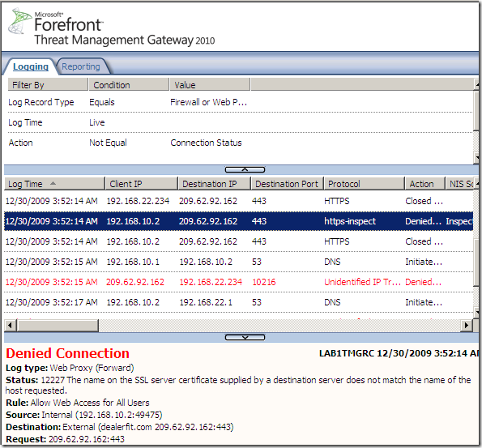Open the Reporting tab
Image resolution: width=482 pixels, height=448 pixels.
tap(81, 66)
